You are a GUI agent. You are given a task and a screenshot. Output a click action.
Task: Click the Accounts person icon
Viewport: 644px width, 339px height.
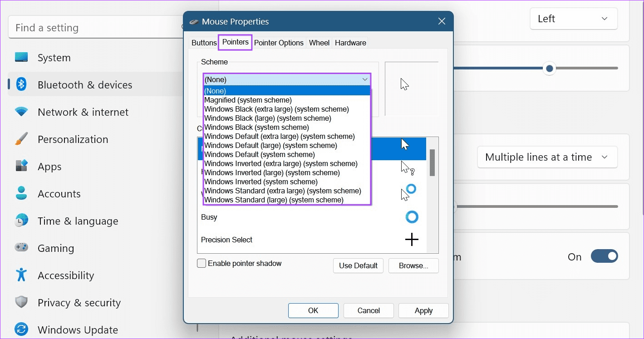pyautogui.click(x=21, y=193)
